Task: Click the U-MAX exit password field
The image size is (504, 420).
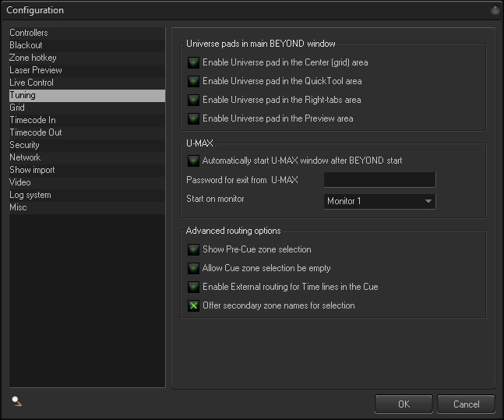Action: [x=379, y=180]
